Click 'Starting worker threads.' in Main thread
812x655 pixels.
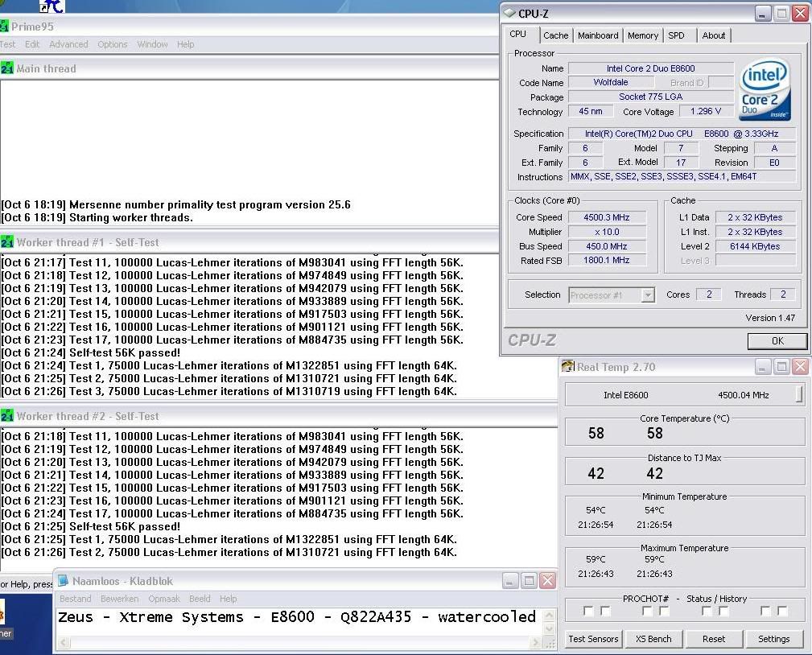coord(131,217)
